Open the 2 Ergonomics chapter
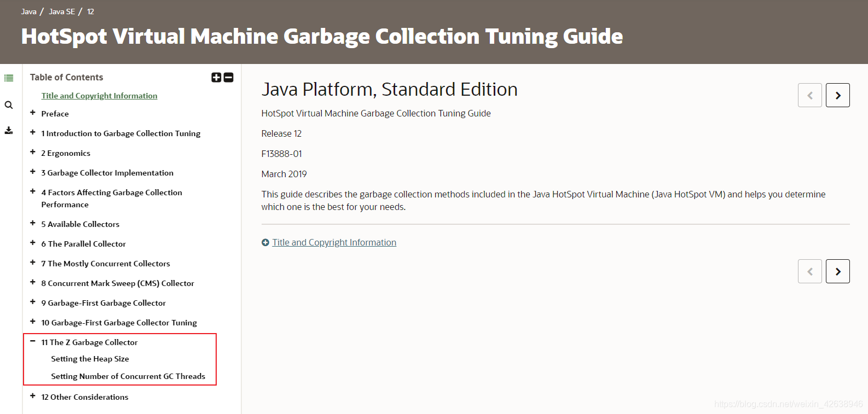This screenshot has height=414, width=868. [x=66, y=153]
